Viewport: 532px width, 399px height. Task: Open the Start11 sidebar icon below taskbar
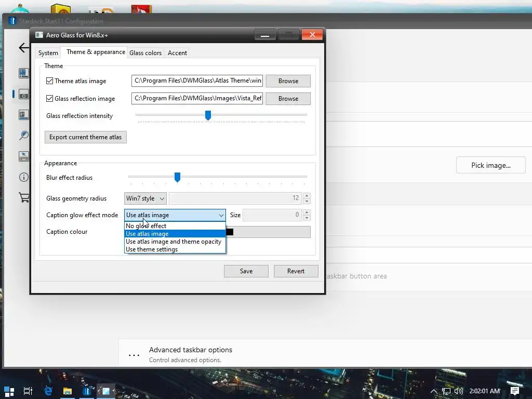click(24, 115)
